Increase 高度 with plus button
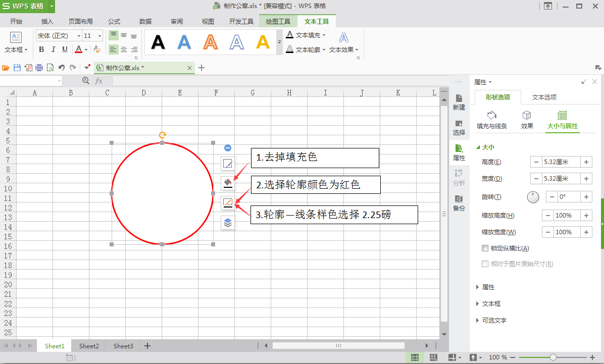This screenshot has height=364, width=604. tap(586, 162)
